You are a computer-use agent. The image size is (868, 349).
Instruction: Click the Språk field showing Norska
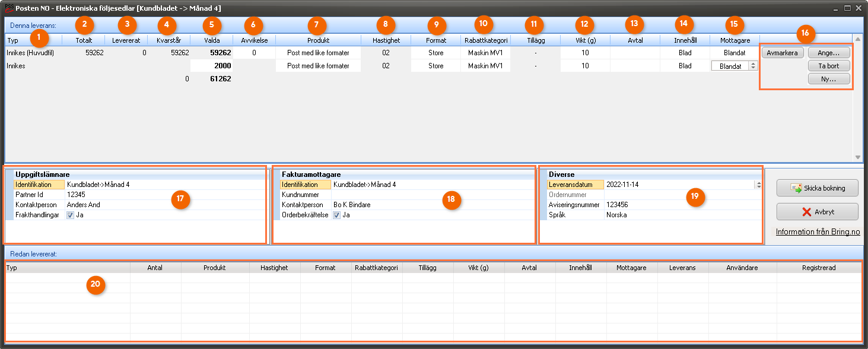pos(683,215)
